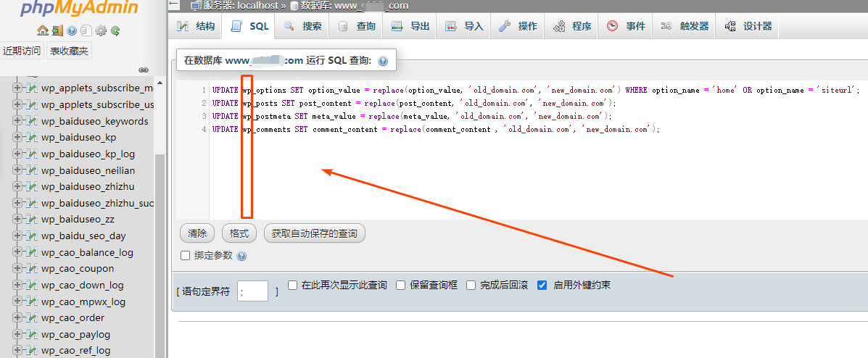Click the table icon of wp_baiduseo_zz
868x358 pixels.
tap(32, 219)
